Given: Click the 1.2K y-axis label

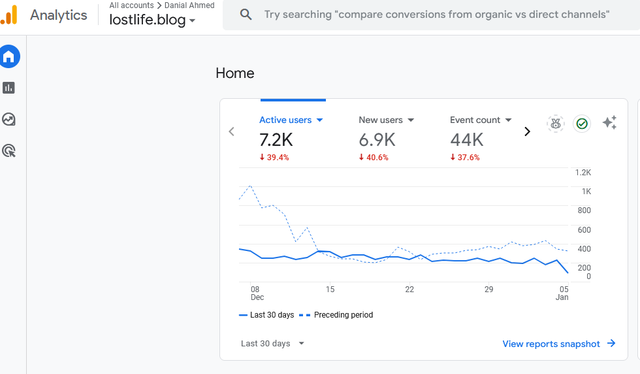Looking at the screenshot, I should click(583, 172).
